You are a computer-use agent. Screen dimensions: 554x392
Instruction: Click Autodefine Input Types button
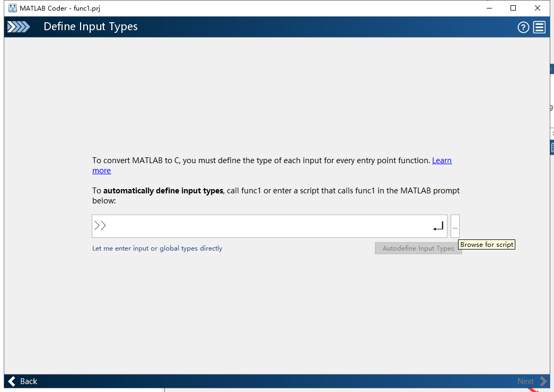coord(418,248)
